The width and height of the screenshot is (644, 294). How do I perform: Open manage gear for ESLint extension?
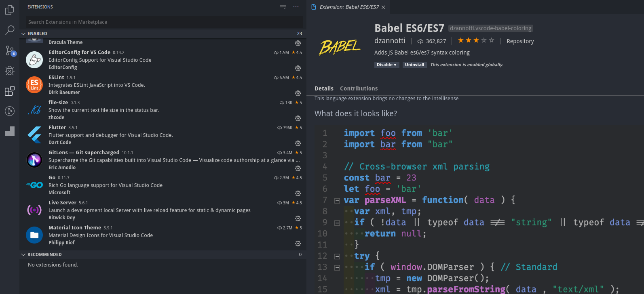point(298,93)
